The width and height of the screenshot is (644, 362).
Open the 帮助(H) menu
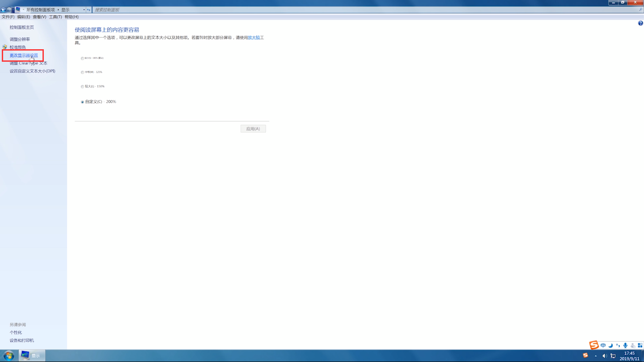click(x=72, y=17)
